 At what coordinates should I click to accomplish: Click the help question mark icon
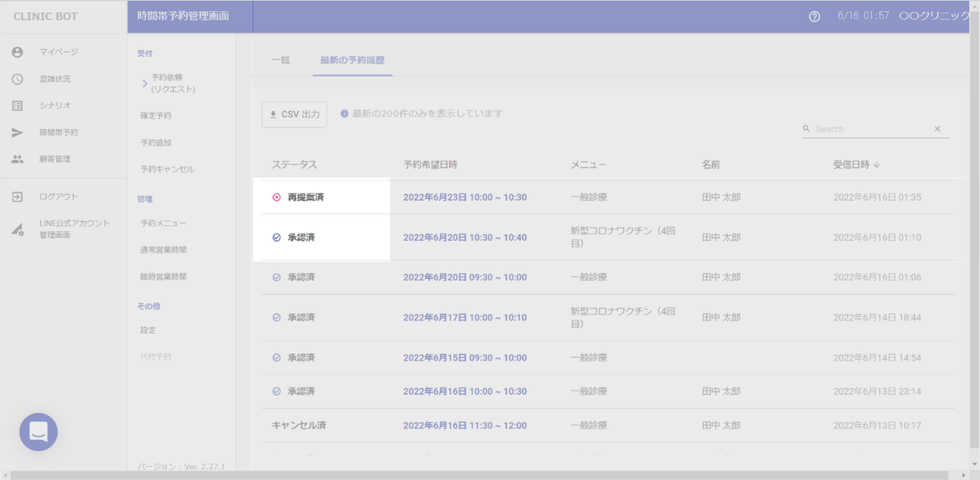tap(815, 17)
